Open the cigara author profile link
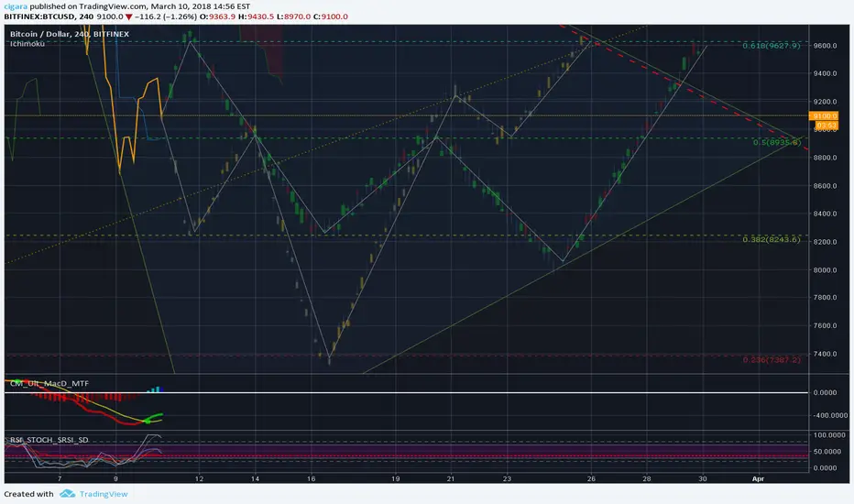 coord(16,6)
